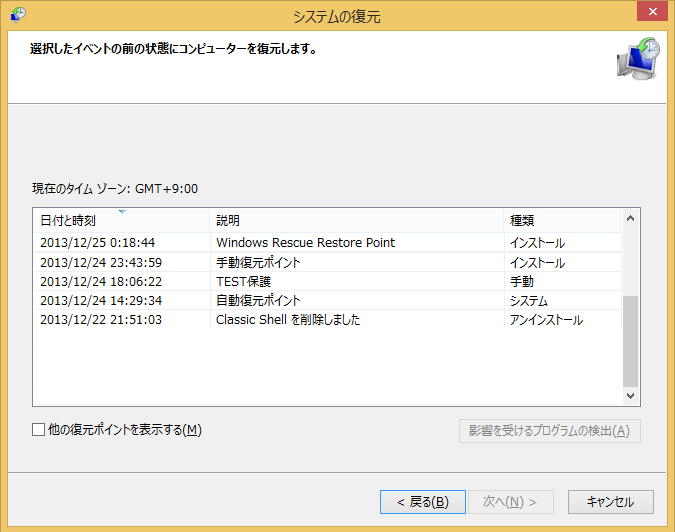Click the list scrollbar up arrow

630,219
